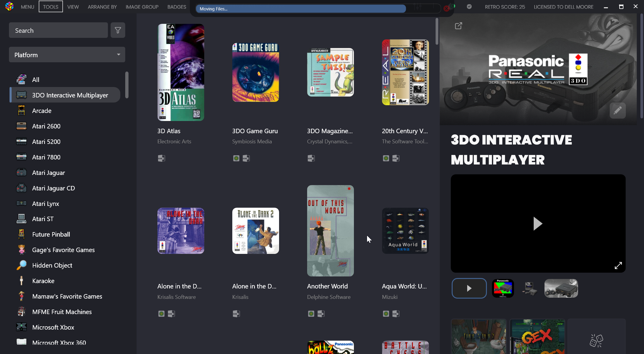Select the MFME Fruit Machines icon
Screen dimensions: 644x354
click(21, 312)
